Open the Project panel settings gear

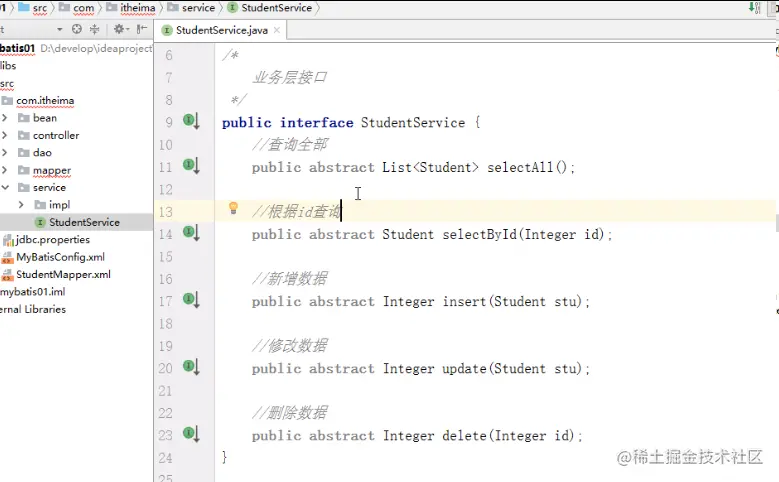click(119, 30)
